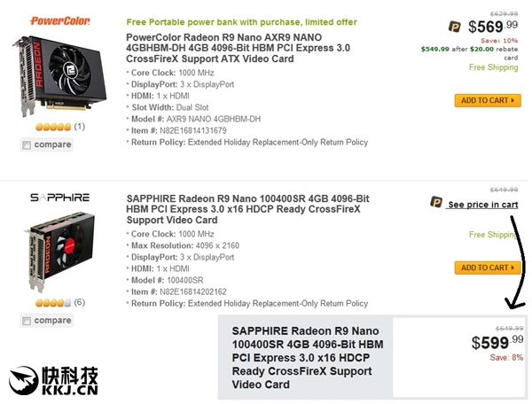Click the PowerColor brand logo

pyautogui.click(x=60, y=19)
